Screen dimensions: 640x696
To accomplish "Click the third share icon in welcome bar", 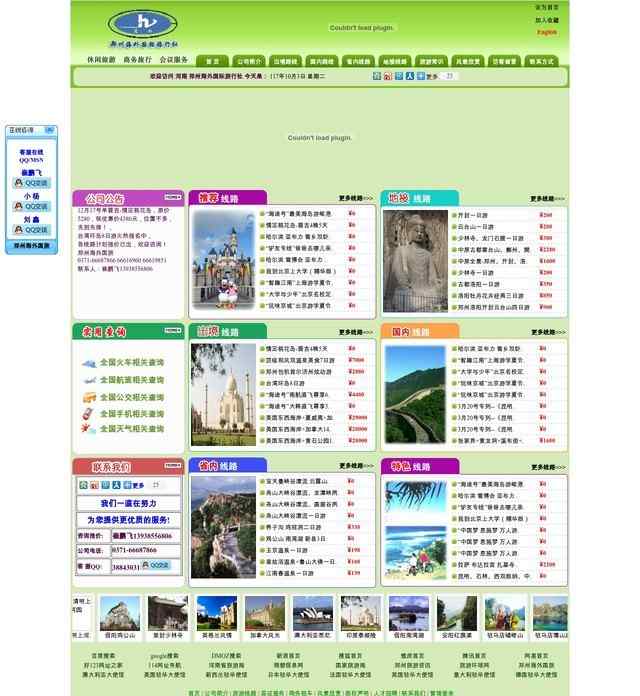I will 399,76.
